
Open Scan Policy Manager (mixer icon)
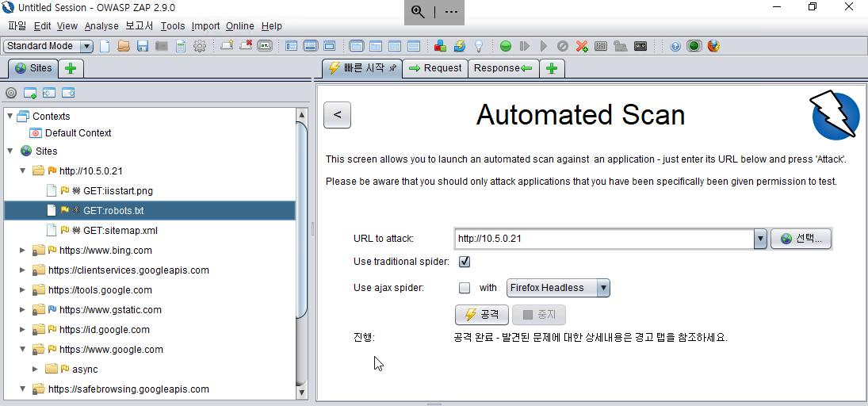[x=601, y=47]
